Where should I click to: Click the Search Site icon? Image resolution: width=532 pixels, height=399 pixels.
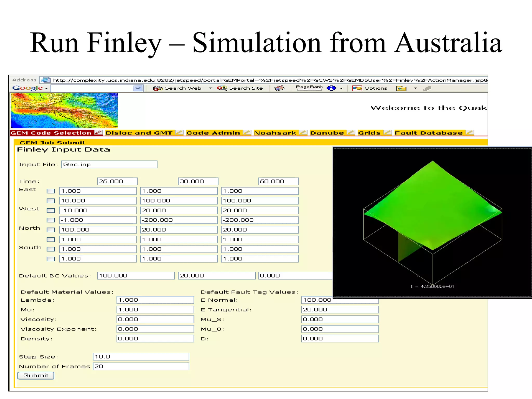click(x=222, y=88)
